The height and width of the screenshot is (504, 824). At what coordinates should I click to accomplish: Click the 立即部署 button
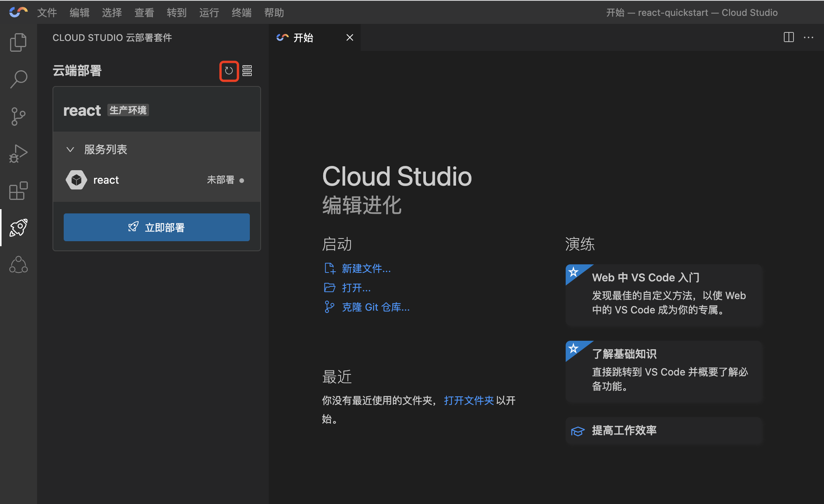(157, 227)
